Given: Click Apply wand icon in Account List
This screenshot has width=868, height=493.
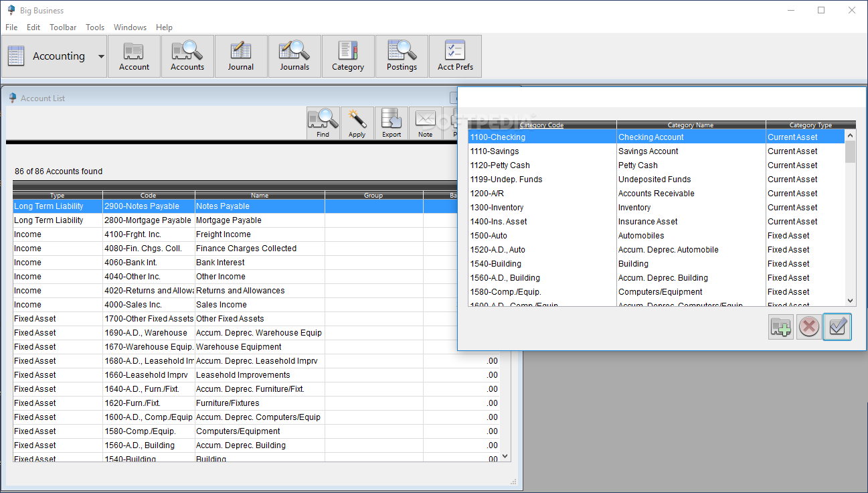Looking at the screenshot, I should click(x=357, y=123).
